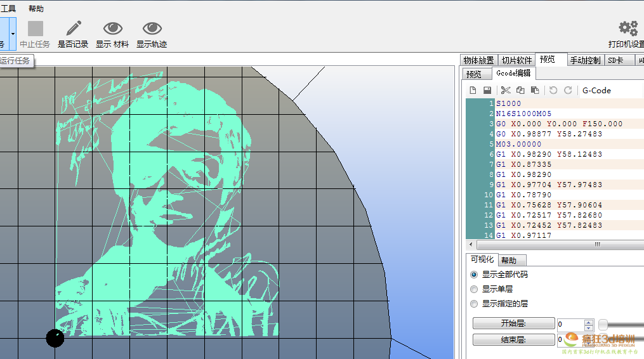644x359 pixels.
Task: Click the redo arrow icon
Action: pos(568,91)
